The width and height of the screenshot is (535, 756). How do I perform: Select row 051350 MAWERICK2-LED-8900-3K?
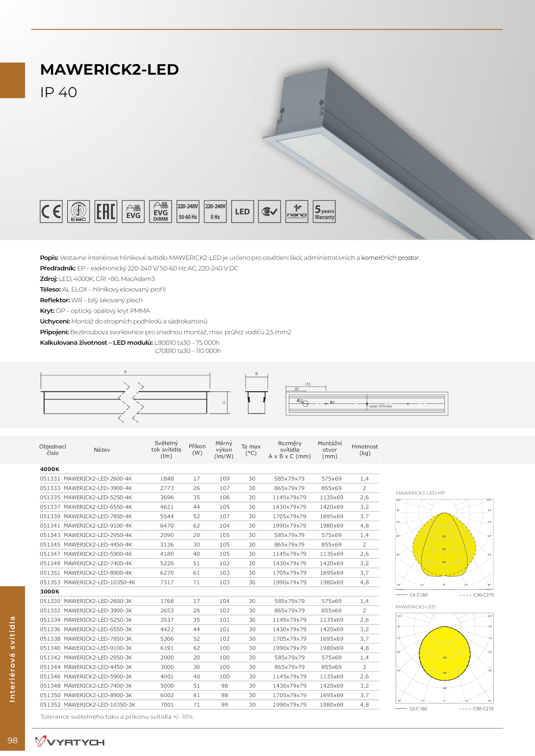209,695
